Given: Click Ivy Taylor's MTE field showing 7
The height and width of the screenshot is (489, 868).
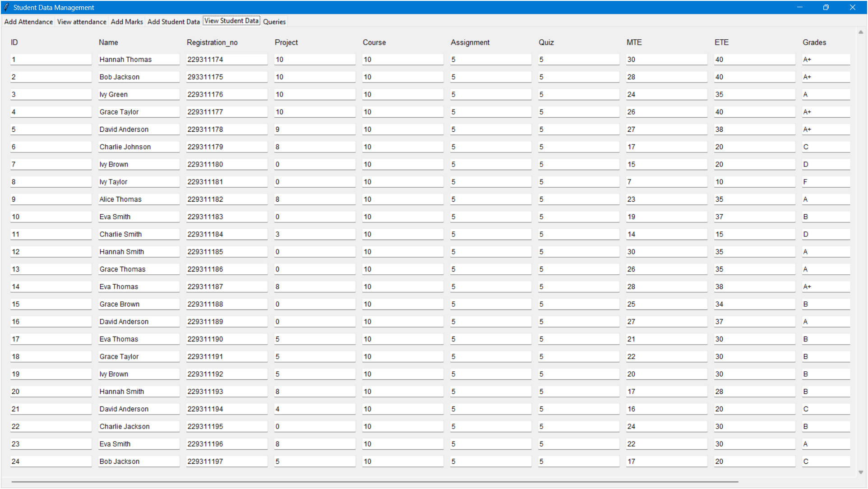Looking at the screenshot, I should click(x=666, y=182).
